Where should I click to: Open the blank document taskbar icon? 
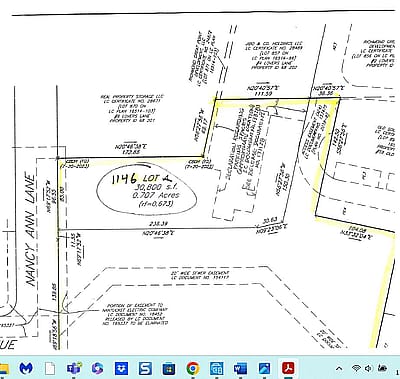tap(50, 368)
